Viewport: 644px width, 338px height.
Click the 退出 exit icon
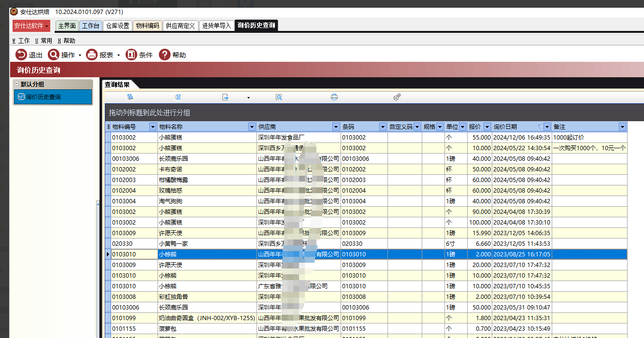[21, 55]
